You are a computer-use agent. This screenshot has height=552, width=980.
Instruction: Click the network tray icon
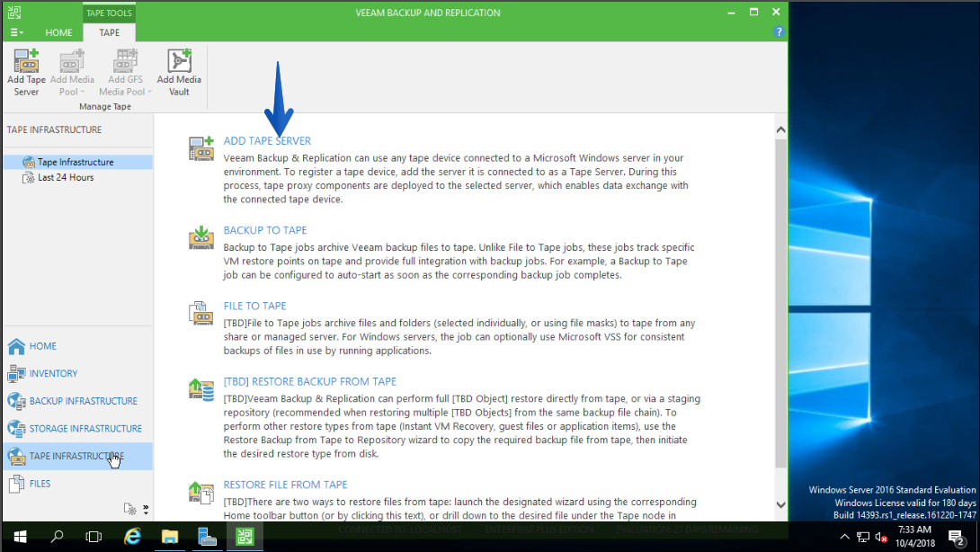coord(863,537)
